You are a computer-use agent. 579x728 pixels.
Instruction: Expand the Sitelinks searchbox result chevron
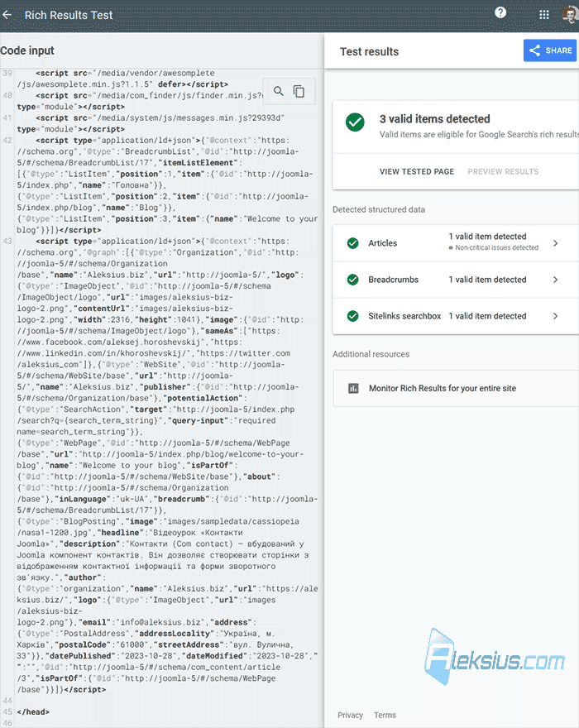click(x=555, y=316)
